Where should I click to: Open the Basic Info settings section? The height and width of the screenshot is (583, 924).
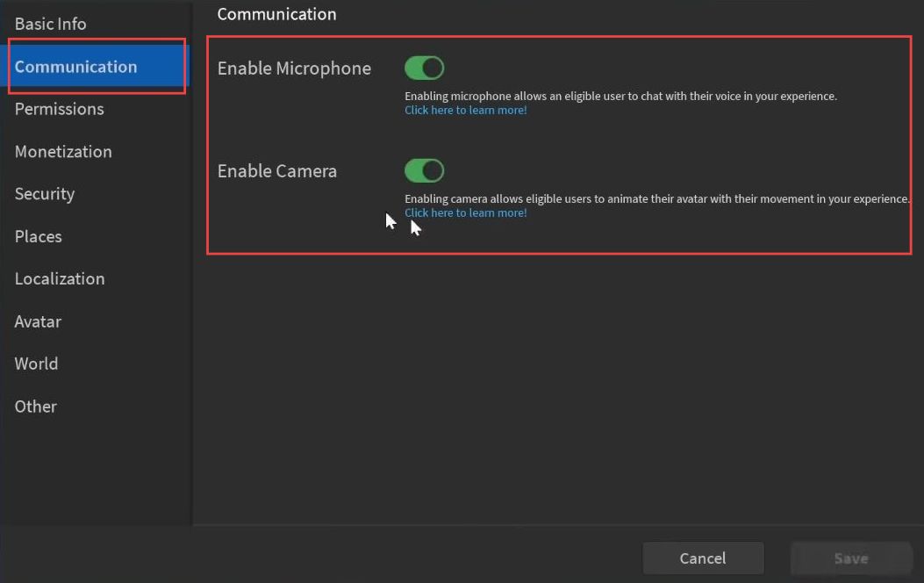[51, 25]
